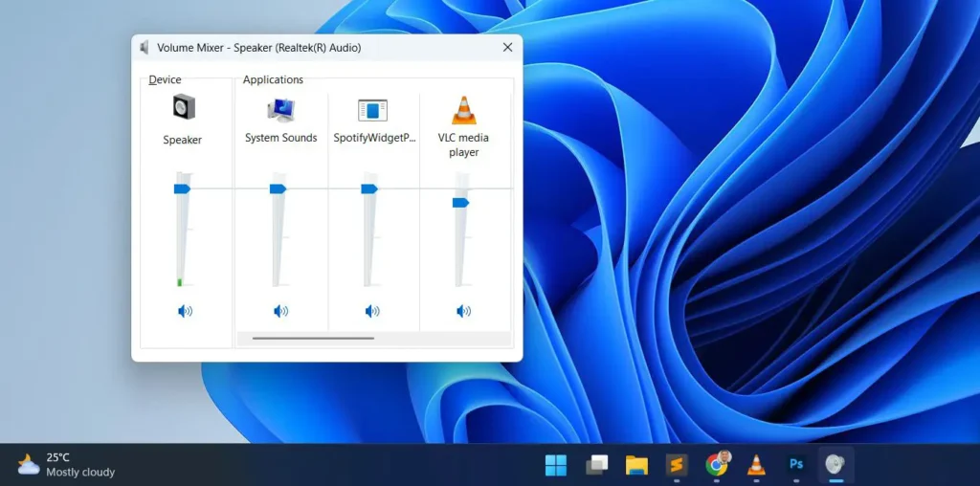Click the SpotifyWidgetP... volume slider handle
This screenshot has height=486, width=980.
tap(369, 188)
